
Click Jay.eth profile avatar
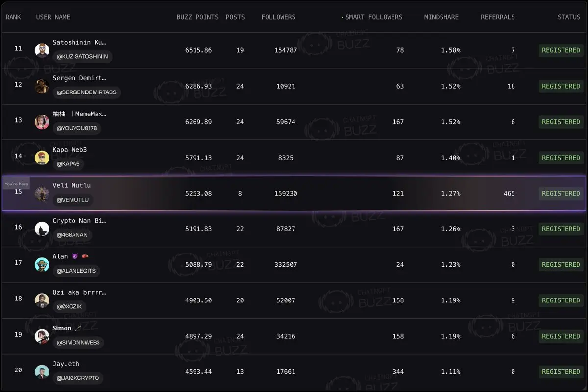tap(42, 372)
